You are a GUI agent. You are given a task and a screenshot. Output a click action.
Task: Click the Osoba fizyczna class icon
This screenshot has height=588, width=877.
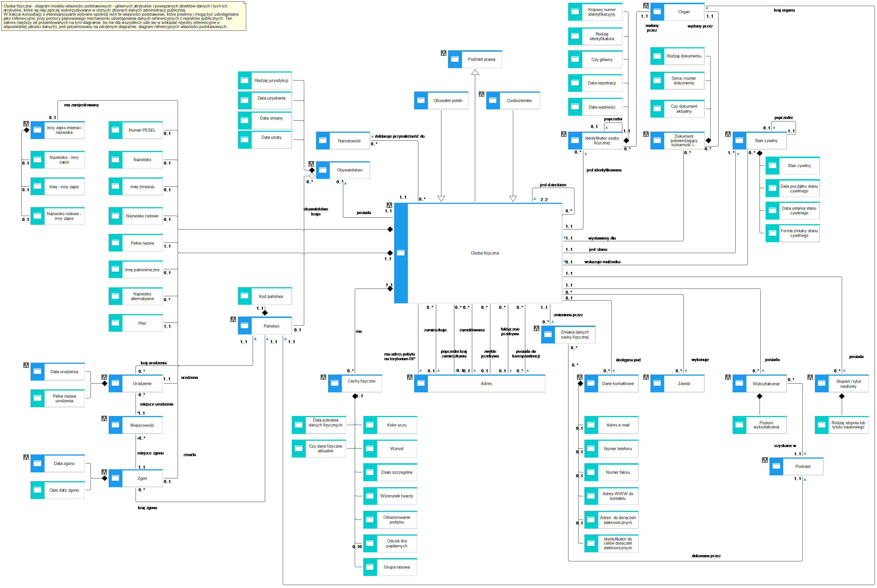pyautogui.click(x=400, y=253)
